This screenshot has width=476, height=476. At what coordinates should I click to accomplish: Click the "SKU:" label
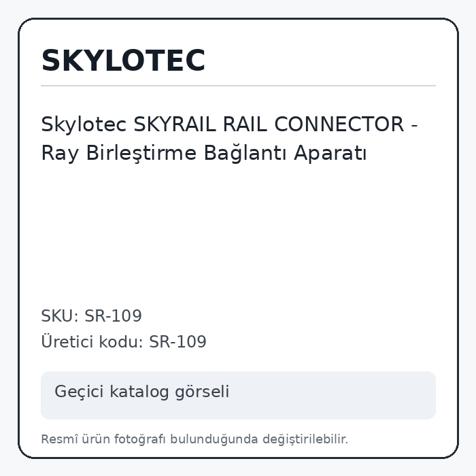(x=60, y=316)
